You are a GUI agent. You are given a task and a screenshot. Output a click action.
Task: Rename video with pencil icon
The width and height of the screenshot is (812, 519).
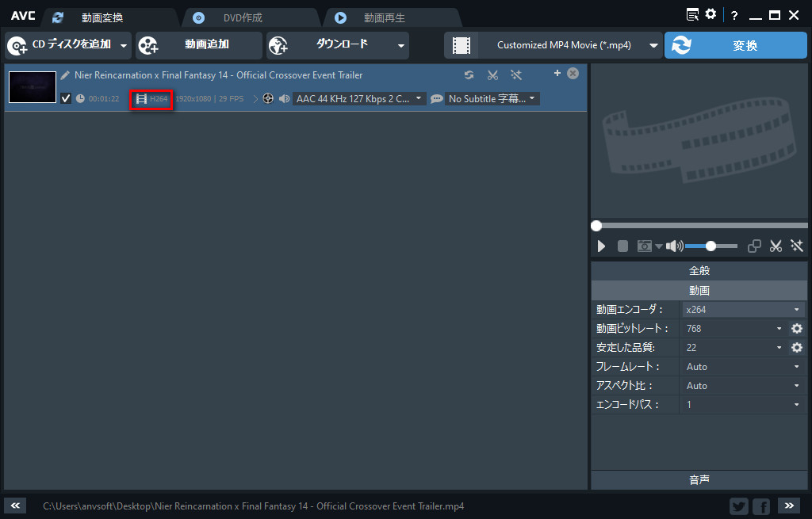[65, 75]
